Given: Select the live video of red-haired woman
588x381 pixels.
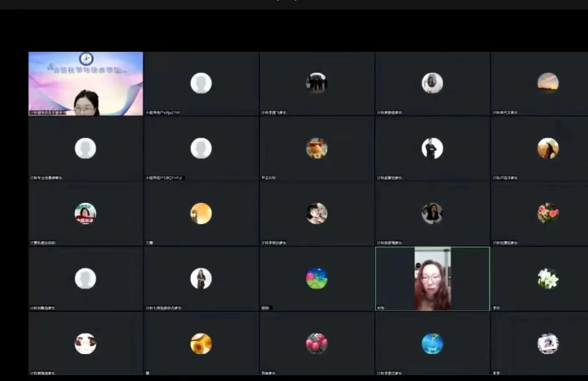Looking at the screenshot, I should coord(433,279).
